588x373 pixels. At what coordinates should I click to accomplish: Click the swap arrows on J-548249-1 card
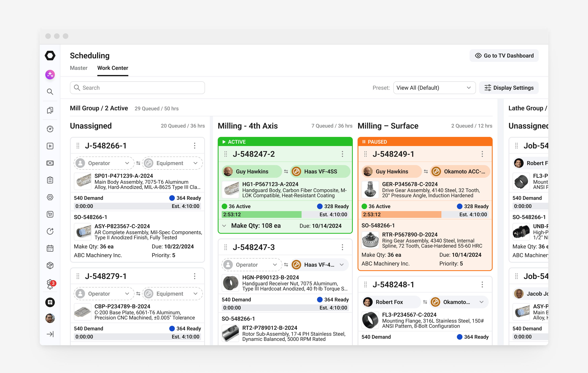click(x=426, y=171)
